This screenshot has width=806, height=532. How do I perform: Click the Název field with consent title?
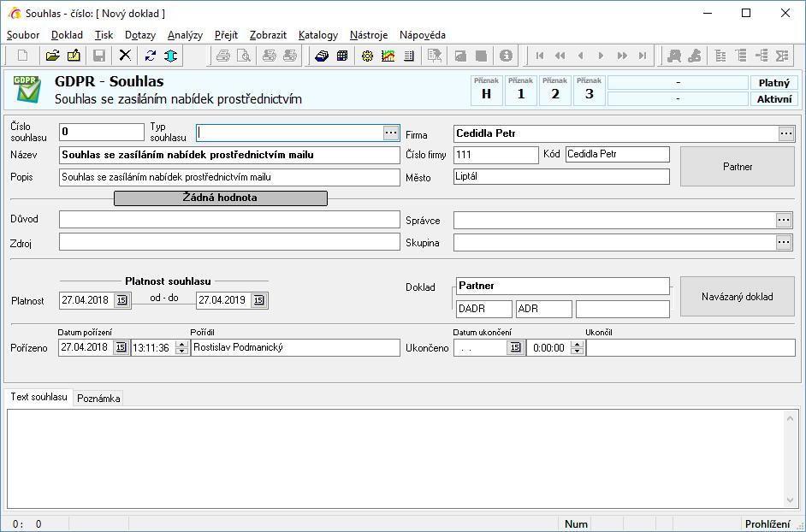[x=229, y=155]
